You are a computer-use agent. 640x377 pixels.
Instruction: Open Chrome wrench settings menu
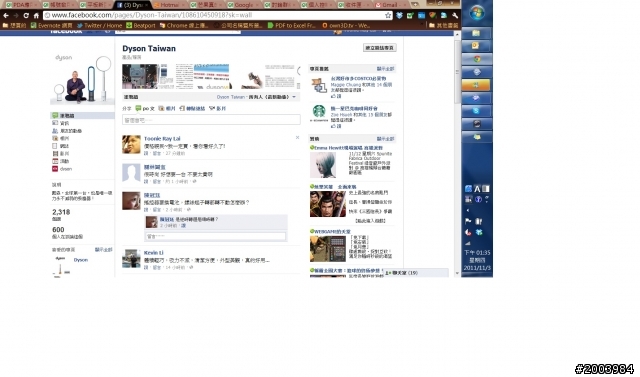point(455,15)
